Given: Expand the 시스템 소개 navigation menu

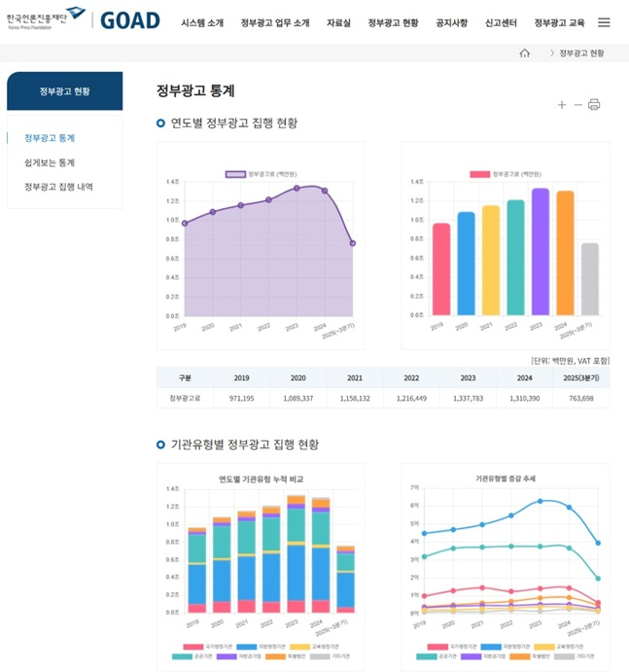Looking at the screenshot, I should [201, 22].
